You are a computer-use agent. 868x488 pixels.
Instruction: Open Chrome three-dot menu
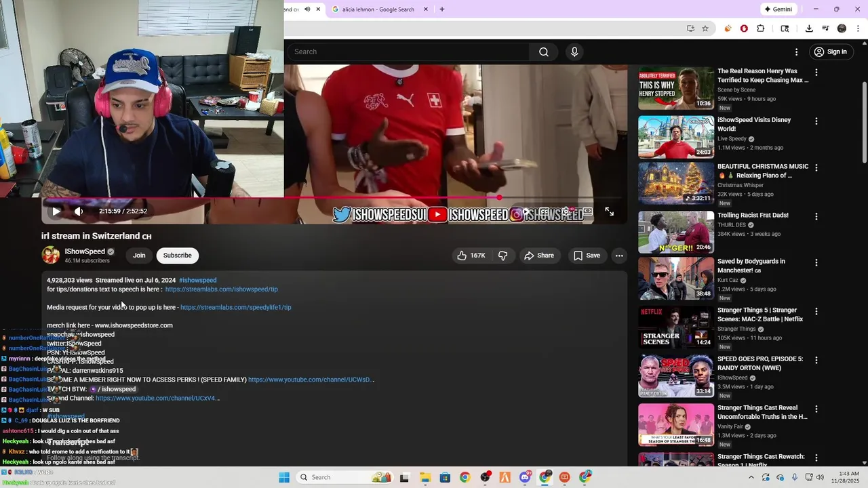tap(858, 28)
